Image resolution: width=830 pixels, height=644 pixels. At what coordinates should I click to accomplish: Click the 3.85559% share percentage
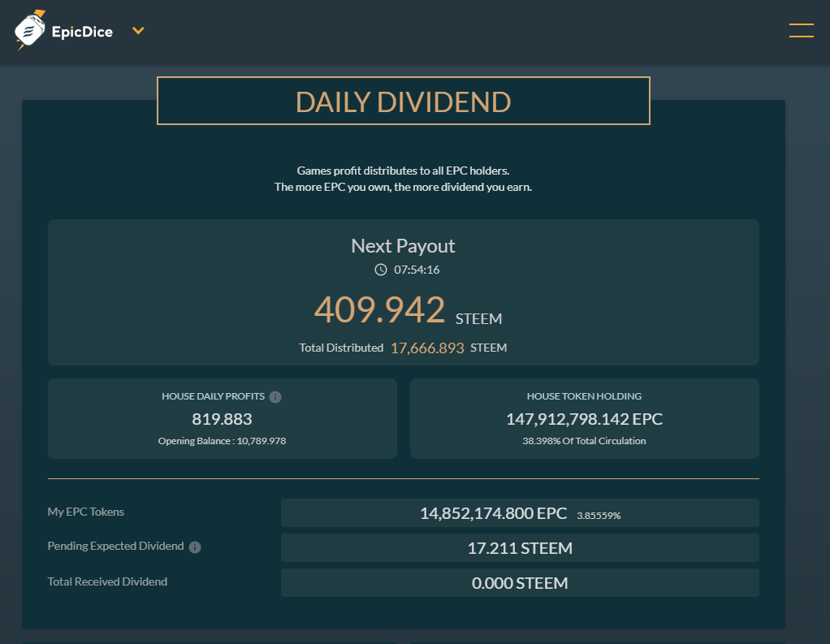click(x=599, y=516)
